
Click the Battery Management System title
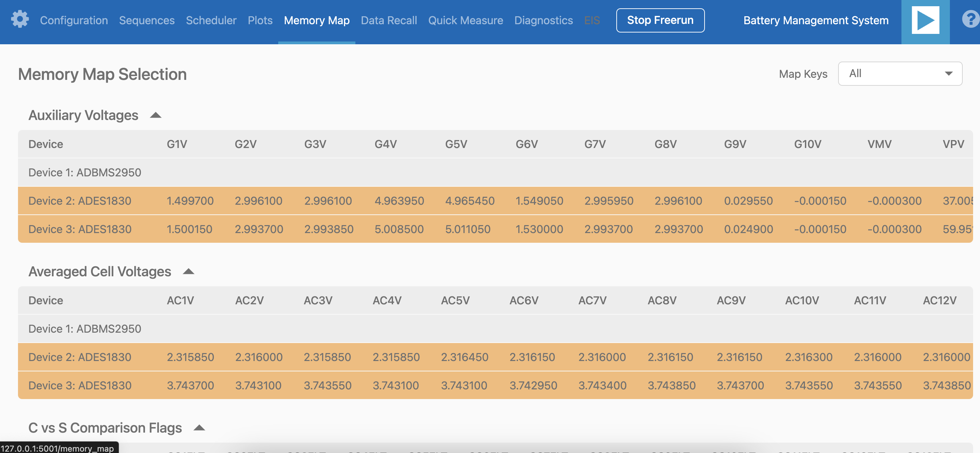coord(816,20)
